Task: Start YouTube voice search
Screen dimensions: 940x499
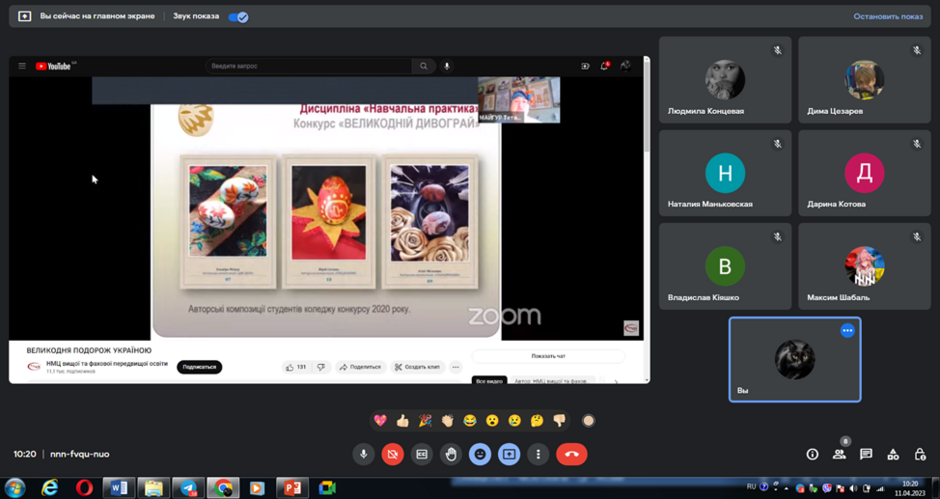Action: coord(447,66)
